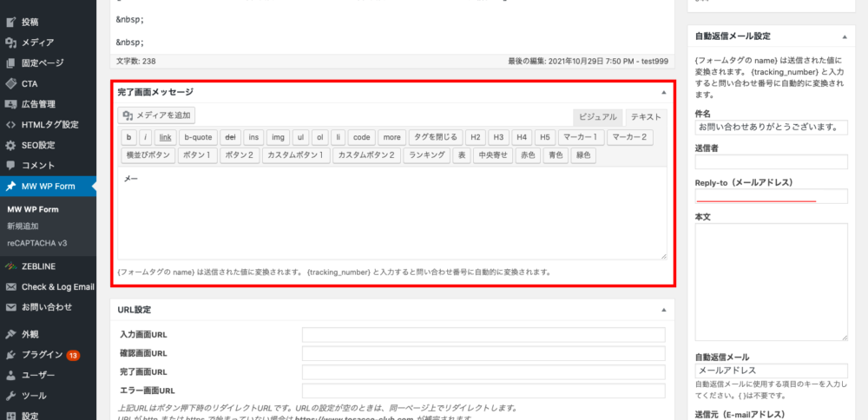Open reCAPTACHA v3 settings link
This screenshot has width=868, height=420.
coord(36,242)
